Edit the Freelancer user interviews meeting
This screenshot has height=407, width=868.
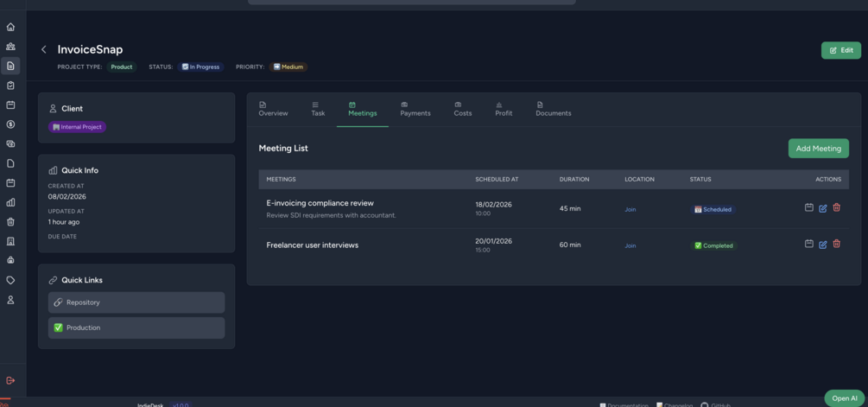click(x=822, y=245)
